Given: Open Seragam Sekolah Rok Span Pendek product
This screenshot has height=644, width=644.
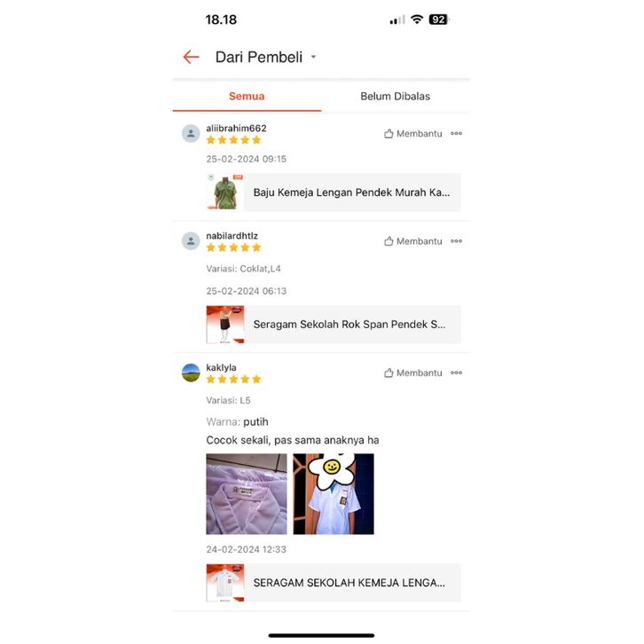Looking at the screenshot, I should pyautogui.click(x=334, y=325).
